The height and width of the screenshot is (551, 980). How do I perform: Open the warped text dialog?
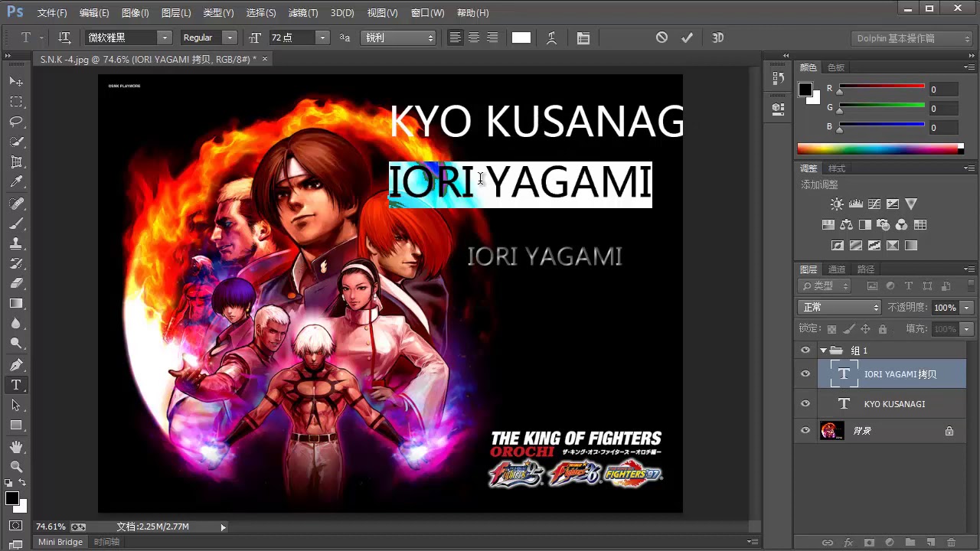[x=551, y=37]
